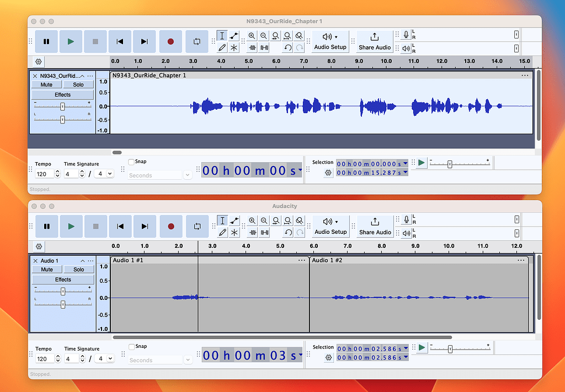
Task: Trim audio outside the selection
Action: pos(253,48)
